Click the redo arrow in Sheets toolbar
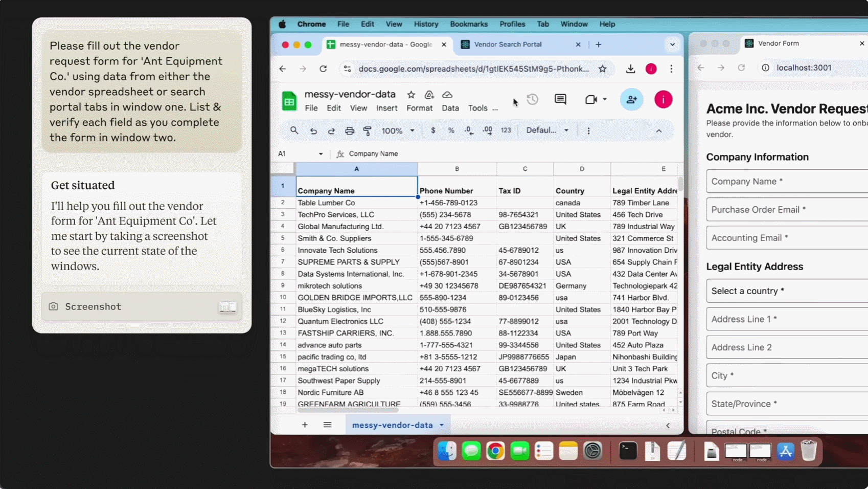868x489 pixels. pyautogui.click(x=331, y=131)
